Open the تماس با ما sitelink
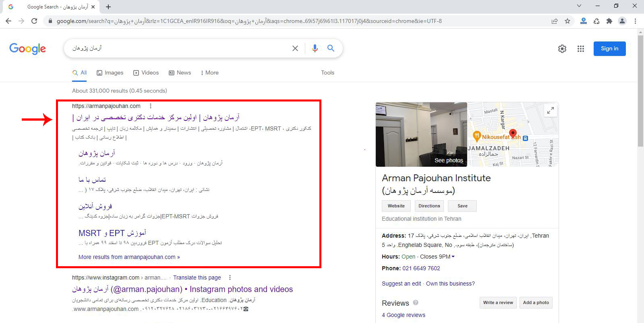Screen dimensions: 644x323 click(92, 180)
